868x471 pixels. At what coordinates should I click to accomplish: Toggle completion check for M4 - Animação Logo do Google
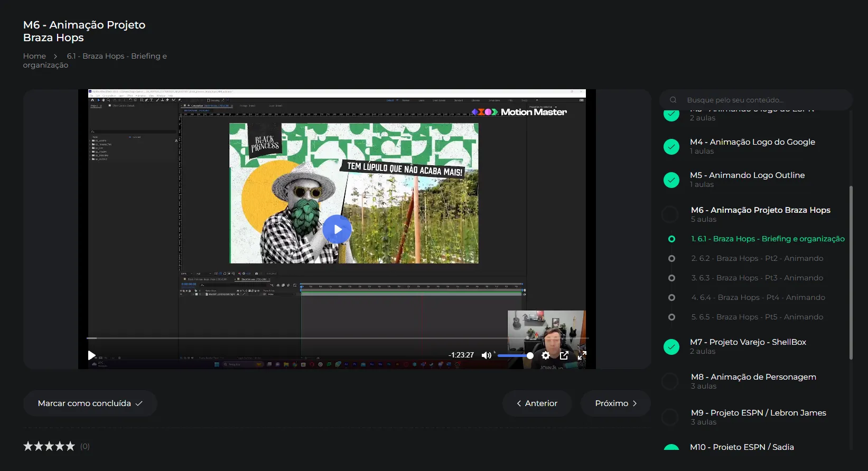(671, 146)
